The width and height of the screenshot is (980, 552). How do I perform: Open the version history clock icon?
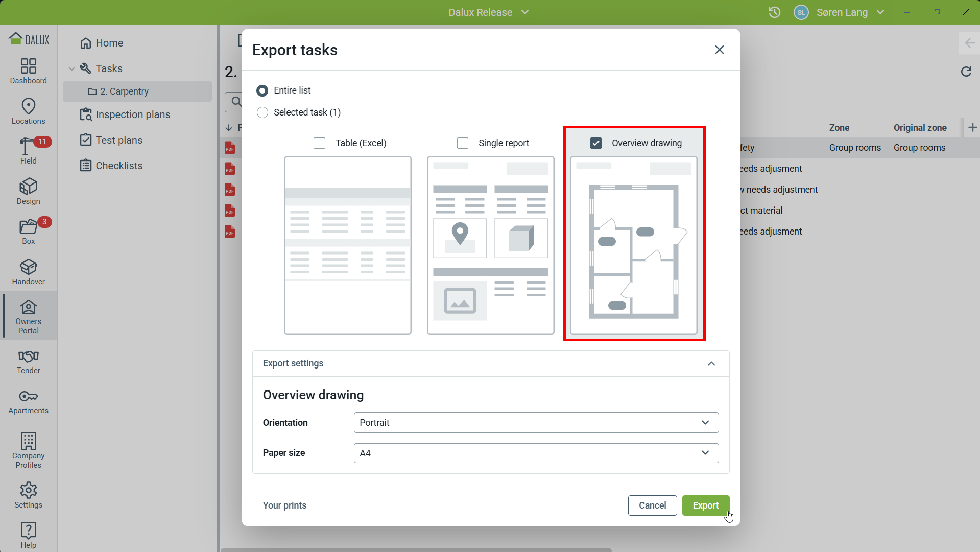pyautogui.click(x=775, y=12)
